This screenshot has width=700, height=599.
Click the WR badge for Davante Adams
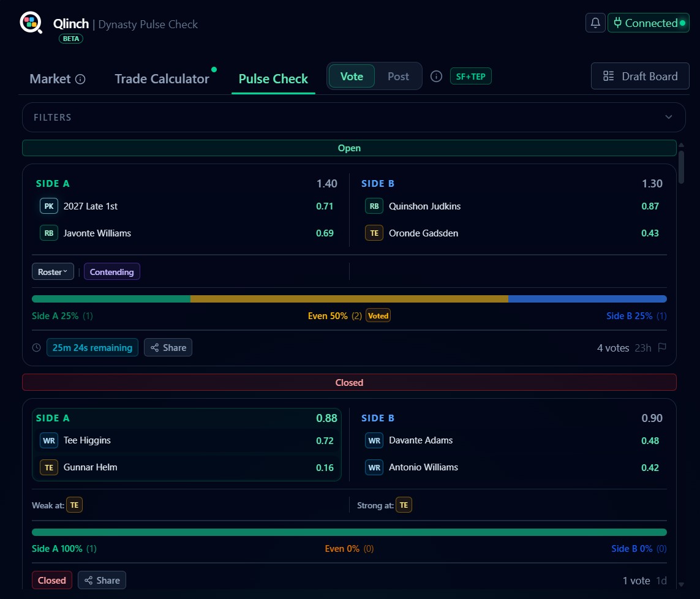coord(374,440)
